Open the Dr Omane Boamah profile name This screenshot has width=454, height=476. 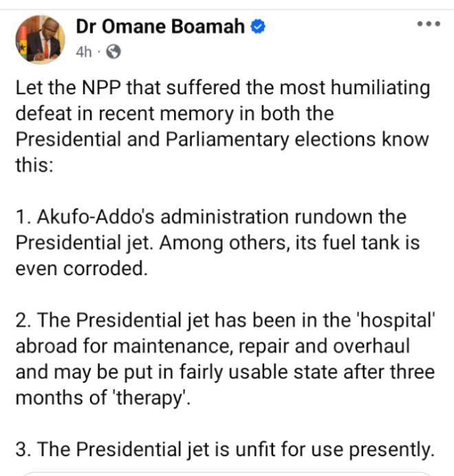point(160,26)
